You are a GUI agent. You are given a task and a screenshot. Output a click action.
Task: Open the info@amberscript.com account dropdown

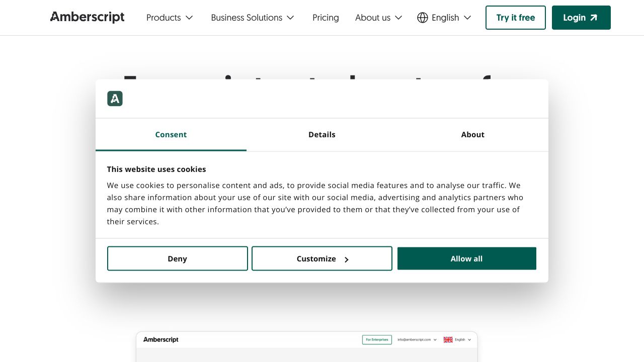tap(417, 340)
